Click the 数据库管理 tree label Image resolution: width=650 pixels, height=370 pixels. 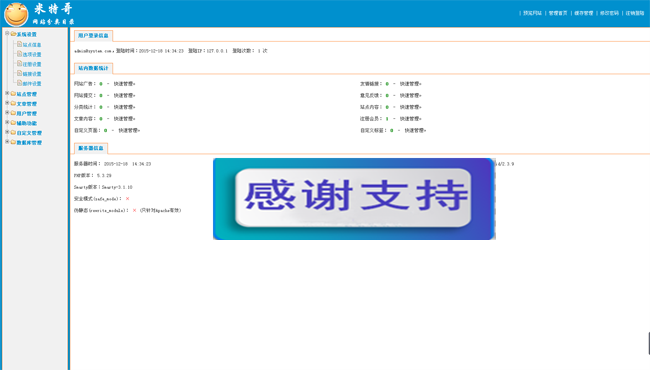click(29, 143)
